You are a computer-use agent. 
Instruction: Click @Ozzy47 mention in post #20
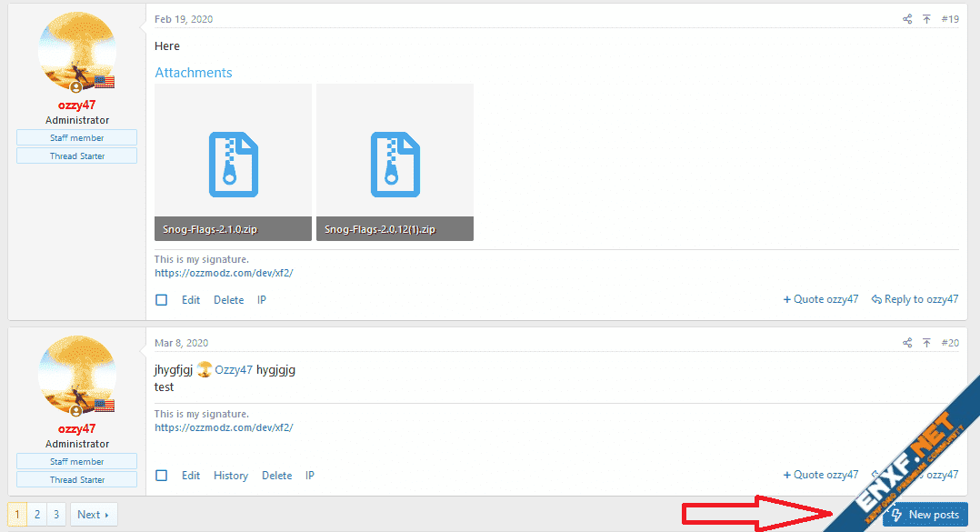(233, 370)
